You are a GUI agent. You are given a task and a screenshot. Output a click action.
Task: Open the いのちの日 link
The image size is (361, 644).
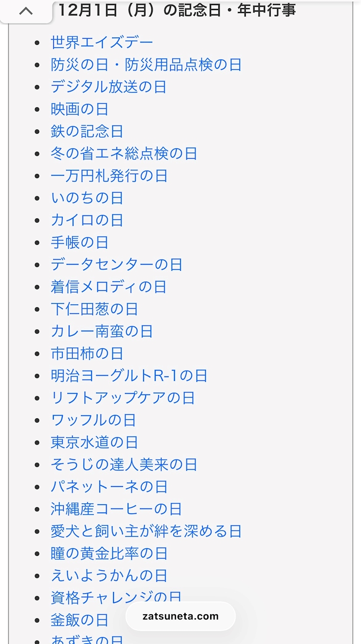point(87,198)
